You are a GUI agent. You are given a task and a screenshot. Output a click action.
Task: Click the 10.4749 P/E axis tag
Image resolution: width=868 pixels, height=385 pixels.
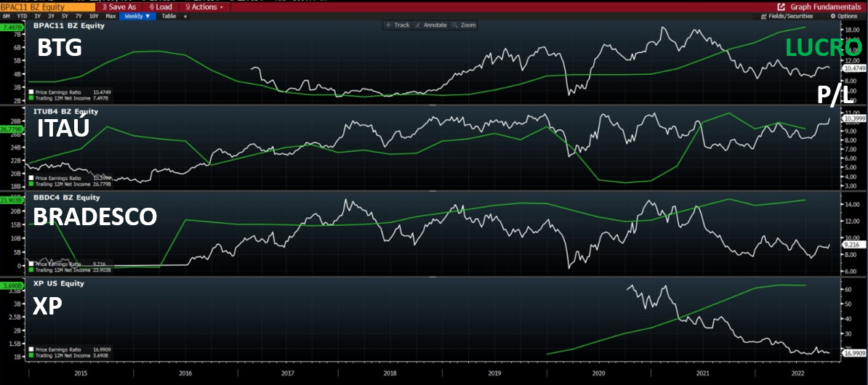(853, 68)
